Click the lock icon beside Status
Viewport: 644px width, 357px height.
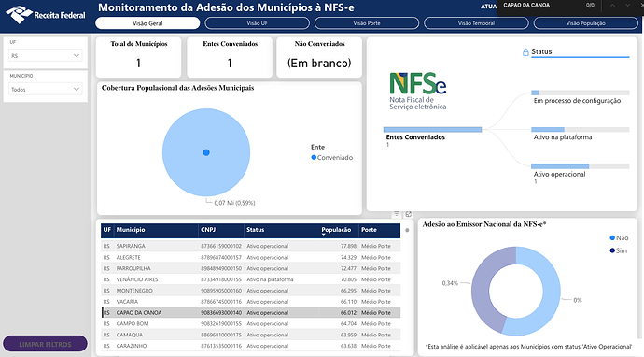(525, 52)
